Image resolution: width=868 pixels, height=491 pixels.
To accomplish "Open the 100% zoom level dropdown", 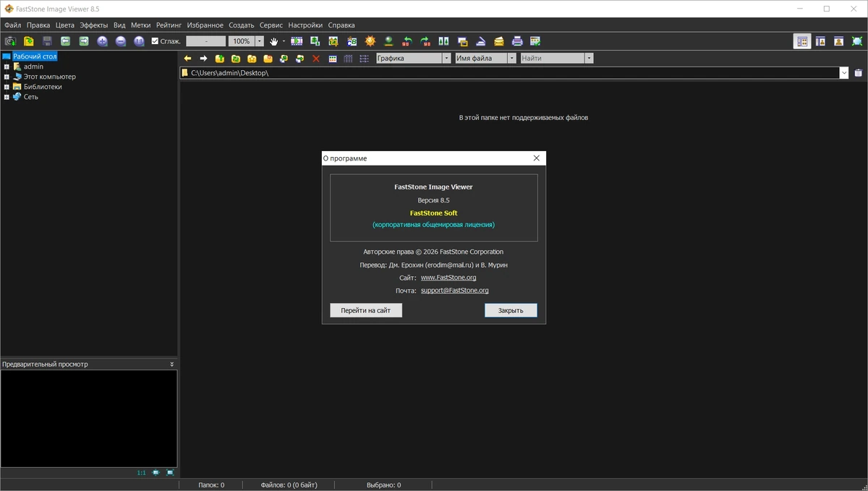I will click(x=260, y=41).
